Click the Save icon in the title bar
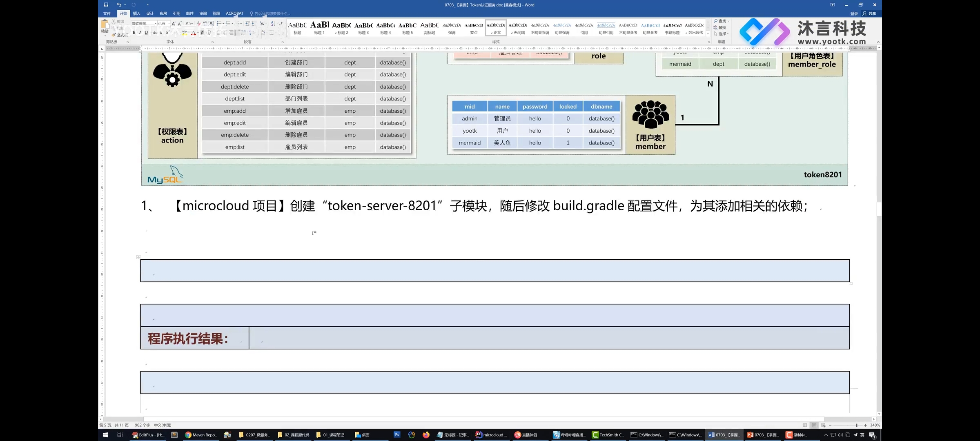980x441 pixels. [106, 5]
